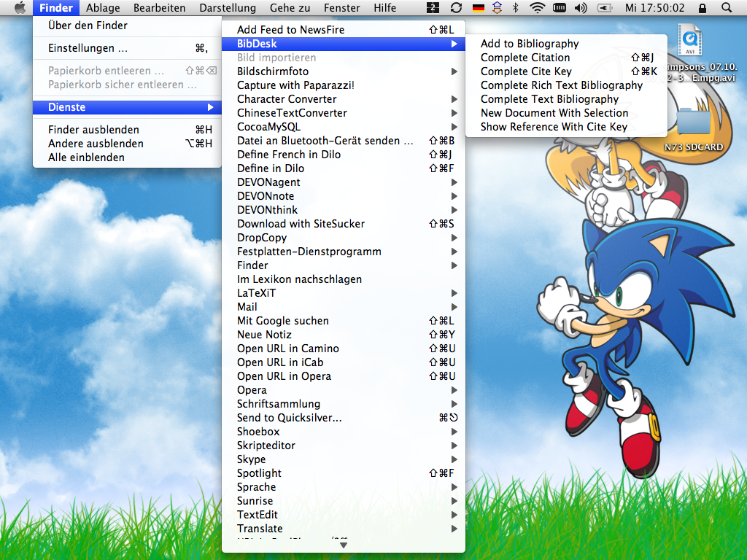Choose Add to Bibliography
This screenshot has width=747, height=560.
click(566, 44)
